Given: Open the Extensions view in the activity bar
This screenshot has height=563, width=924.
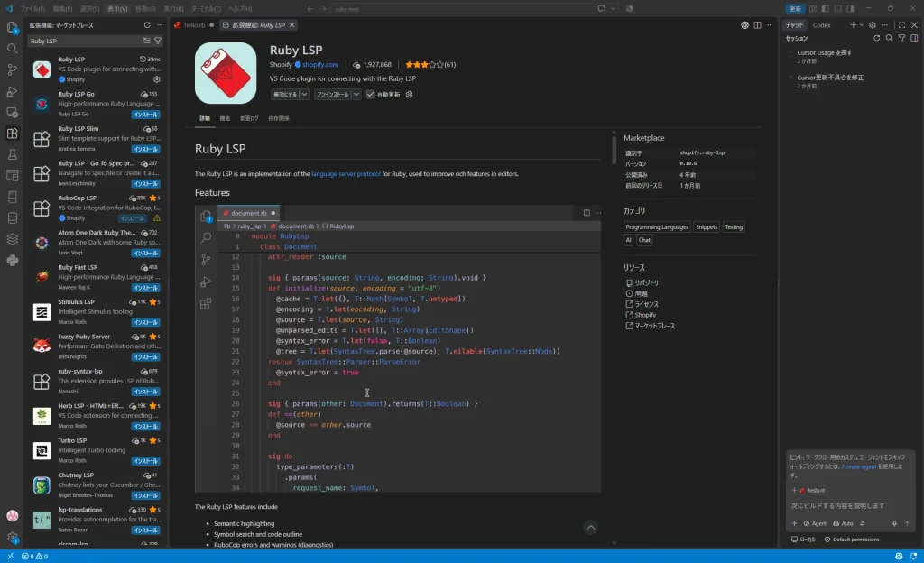Looking at the screenshot, I should coord(13,134).
